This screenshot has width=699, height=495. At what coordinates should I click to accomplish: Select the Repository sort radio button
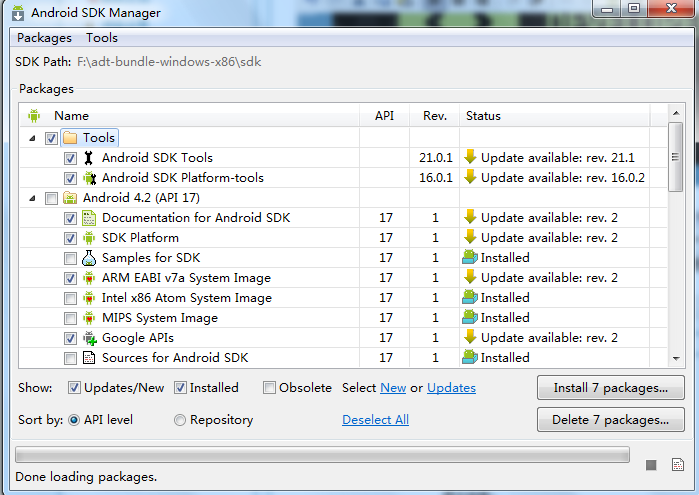coord(180,420)
